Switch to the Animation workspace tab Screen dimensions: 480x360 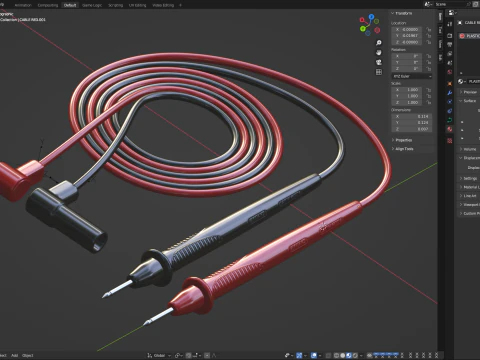pyautogui.click(x=23, y=5)
